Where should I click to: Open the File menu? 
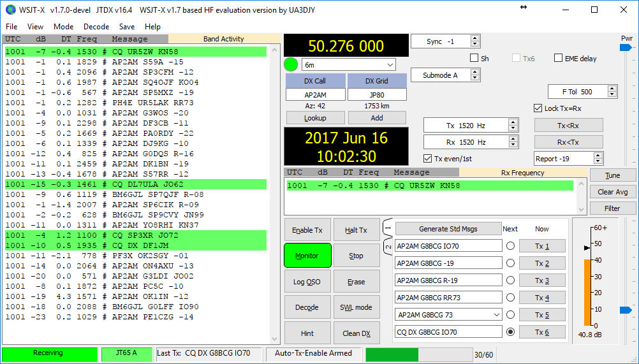11,27
